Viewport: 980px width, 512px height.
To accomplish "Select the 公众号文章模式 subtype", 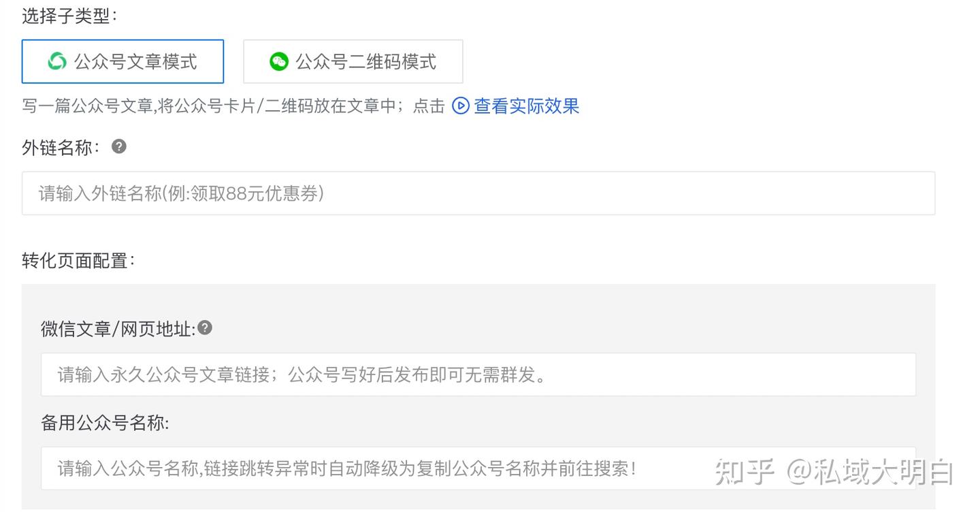I will point(122,61).
